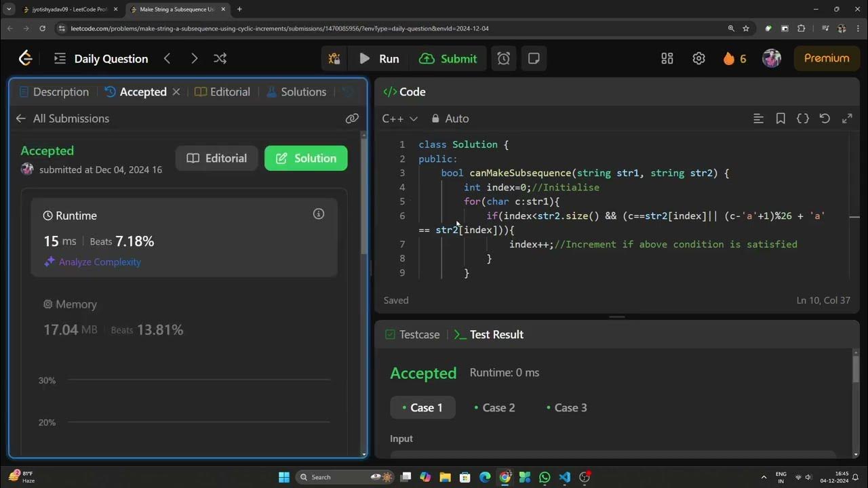The image size is (868, 488).
Task: Click the Submit button
Action: click(x=448, y=58)
